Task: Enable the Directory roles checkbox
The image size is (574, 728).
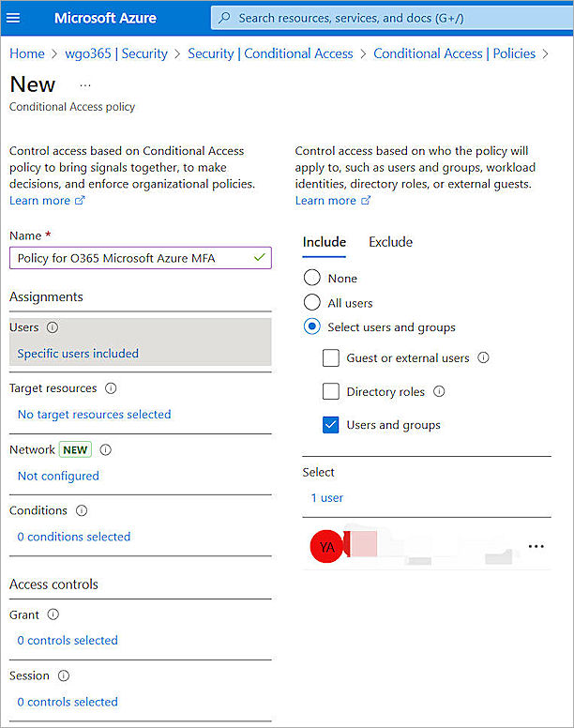Action: pyautogui.click(x=330, y=392)
